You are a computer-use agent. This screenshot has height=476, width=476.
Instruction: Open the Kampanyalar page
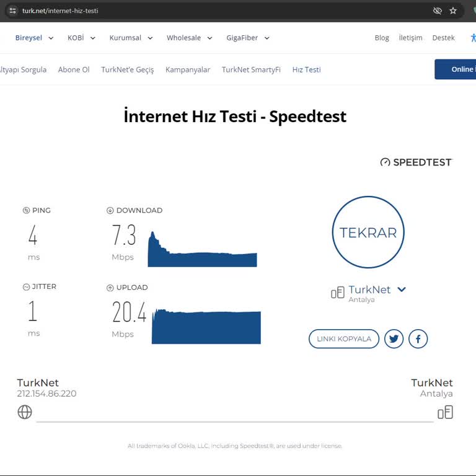[x=188, y=70]
